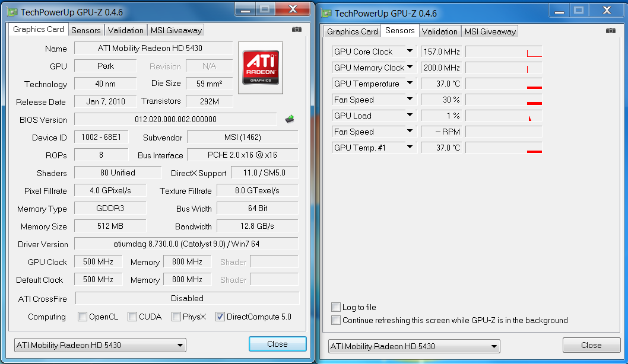Click the BIOS Version text field

click(x=175, y=120)
